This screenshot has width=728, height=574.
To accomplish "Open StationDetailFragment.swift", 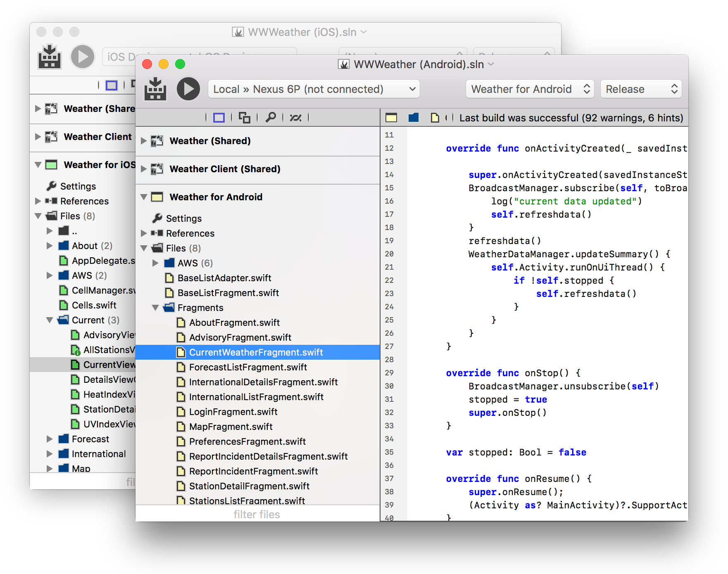I will pos(249,486).
